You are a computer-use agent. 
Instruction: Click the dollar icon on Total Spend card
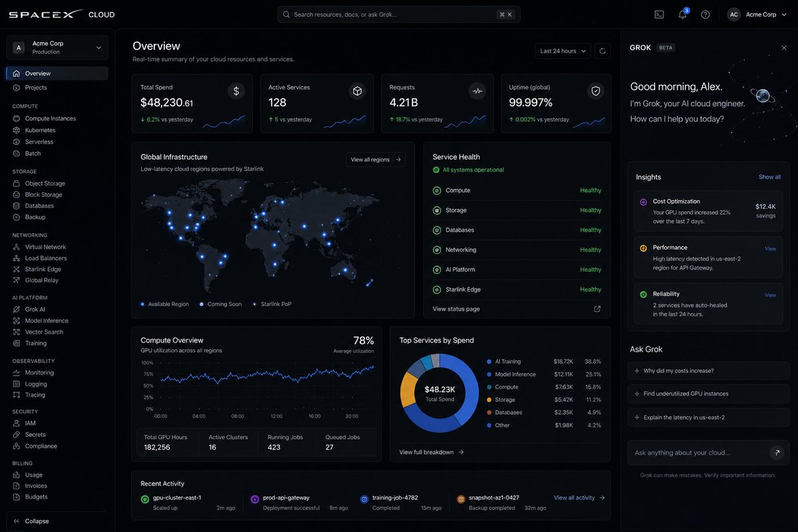tap(236, 92)
